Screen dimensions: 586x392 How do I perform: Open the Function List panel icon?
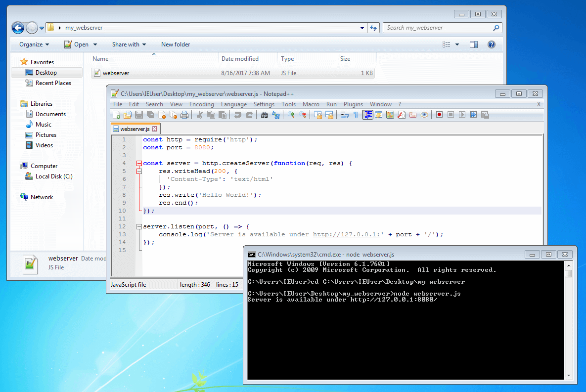point(402,115)
